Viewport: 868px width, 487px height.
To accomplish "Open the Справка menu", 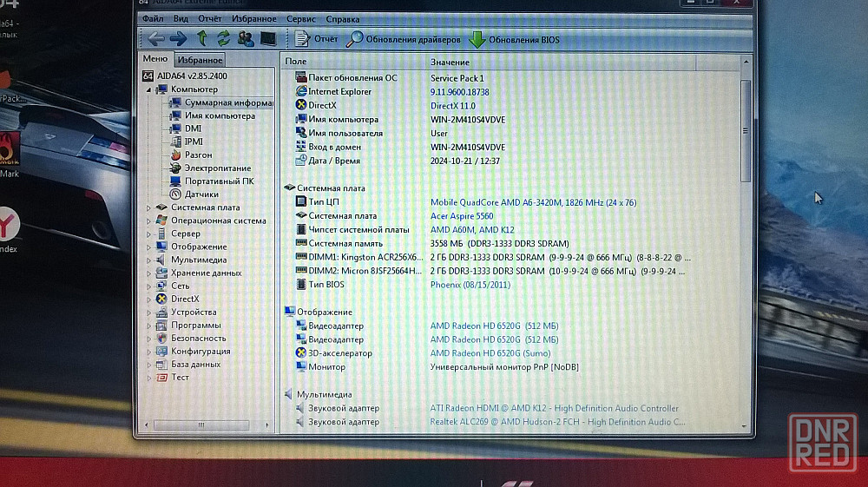I will pyautogui.click(x=343, y=19).
